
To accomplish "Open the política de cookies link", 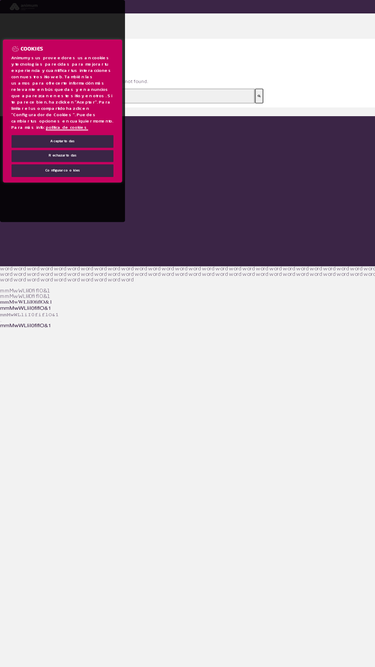I will 66,127.
